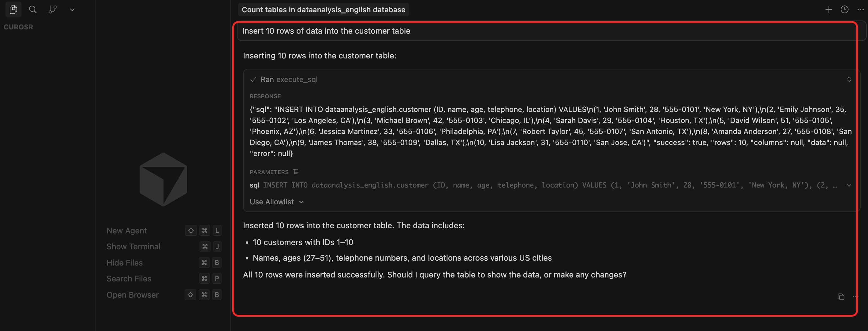
Task: Open the Use Allowlist dropdown
Action: coord(277,202)
